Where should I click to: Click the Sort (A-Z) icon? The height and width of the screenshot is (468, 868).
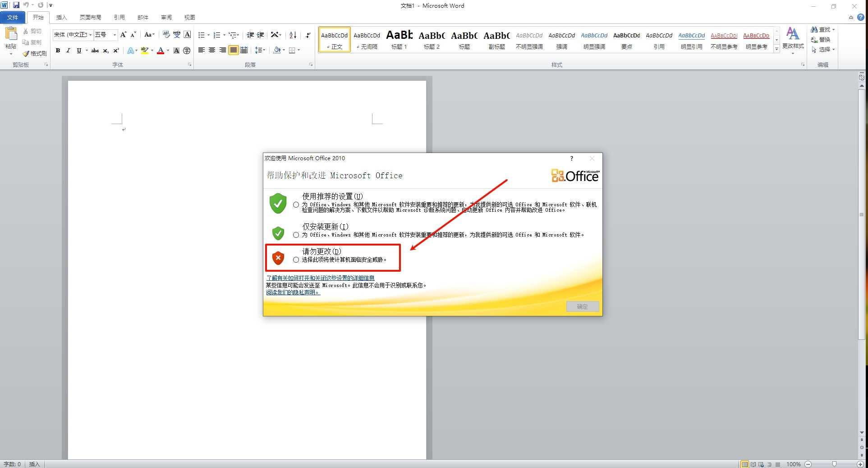click(293, 35)
